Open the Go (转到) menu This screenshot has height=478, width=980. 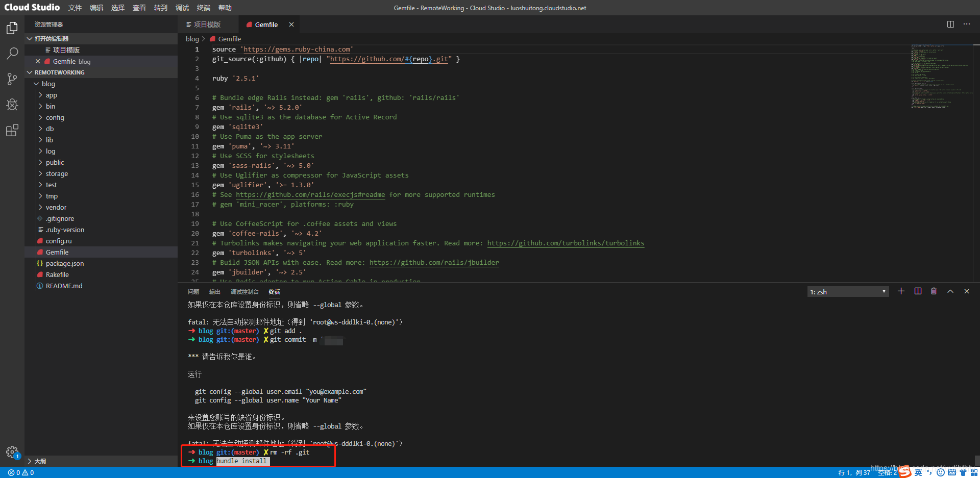161,8
